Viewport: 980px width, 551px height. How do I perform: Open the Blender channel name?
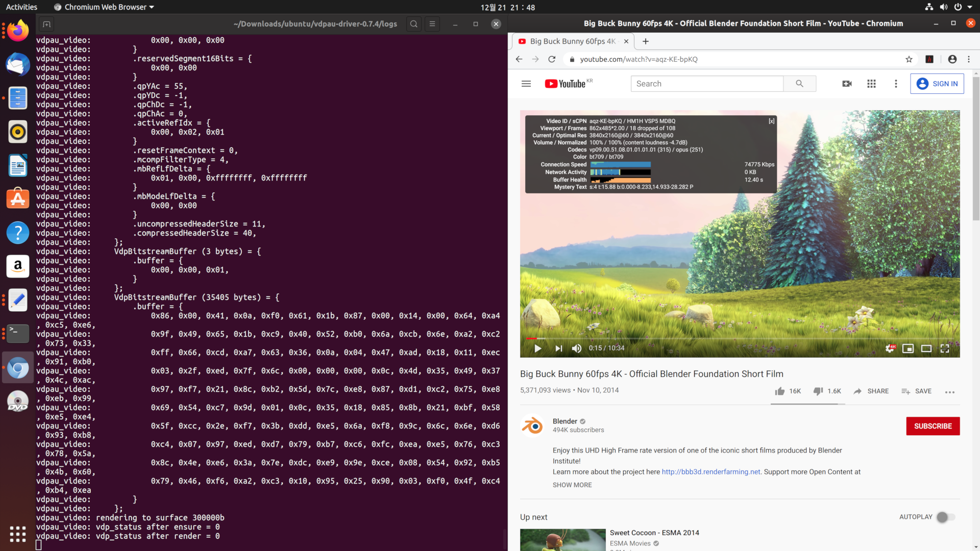565,421
